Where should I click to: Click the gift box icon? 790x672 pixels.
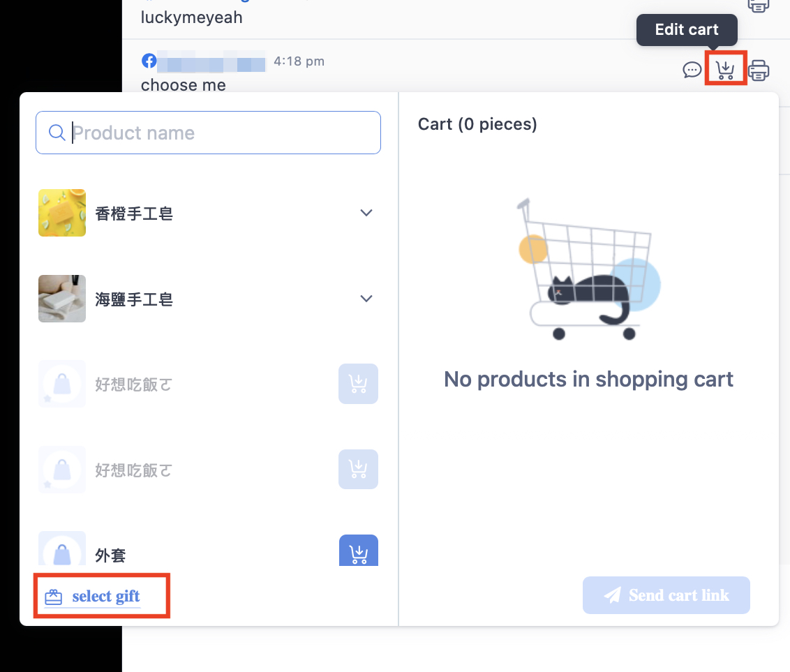54,597
